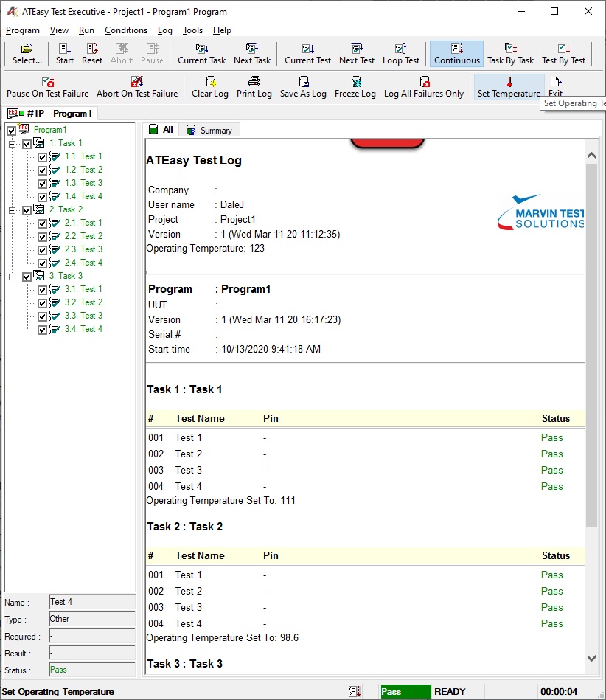The height and width of the screenshot is (700, 606).
Task: Click the Start toolbar icon
Action: (x=63, y=53)
